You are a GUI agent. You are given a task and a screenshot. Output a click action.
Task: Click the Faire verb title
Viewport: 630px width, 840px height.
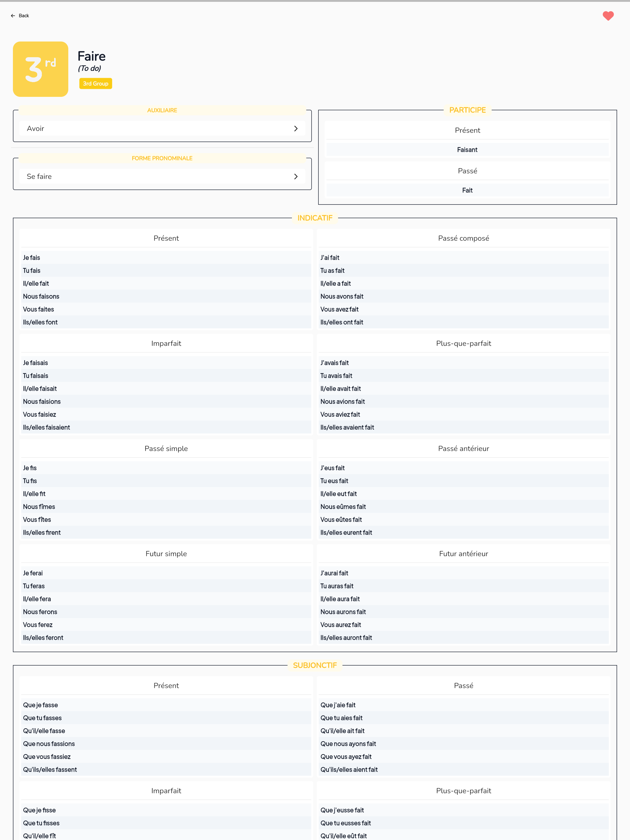point(92,56)
